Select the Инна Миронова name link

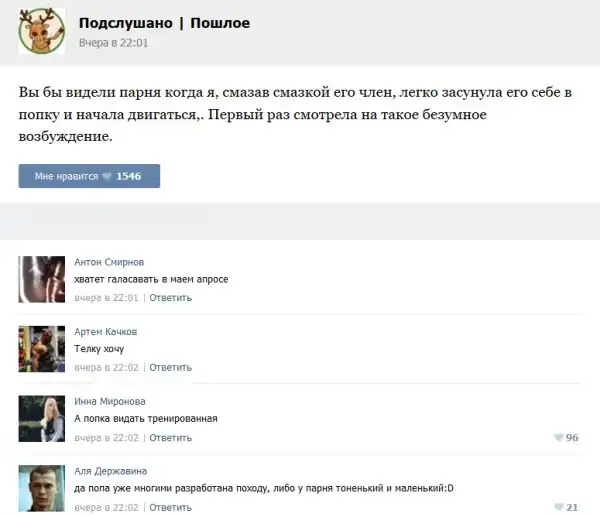[110, 402]
